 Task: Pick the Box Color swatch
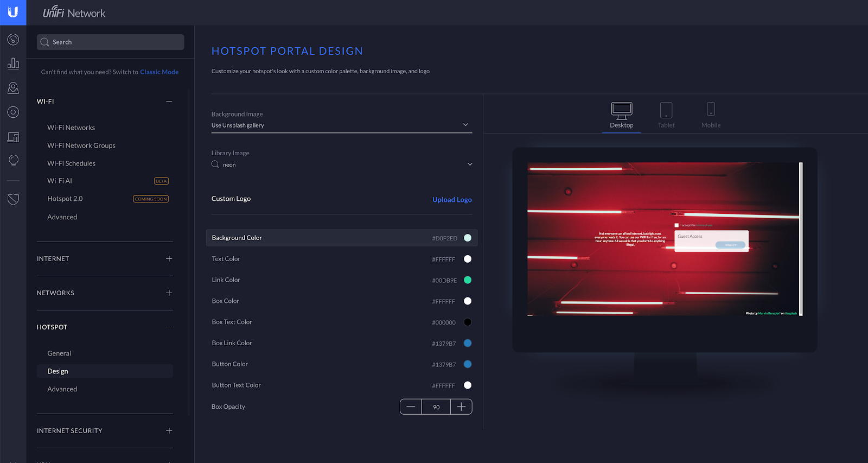pyautogui.click(x=468, y=301)
